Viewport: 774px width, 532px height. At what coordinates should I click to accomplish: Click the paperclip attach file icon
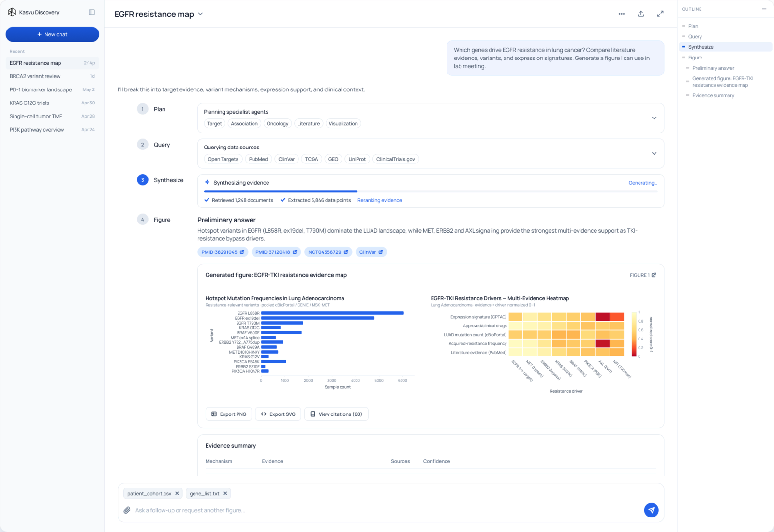click(x=127, y=510)
